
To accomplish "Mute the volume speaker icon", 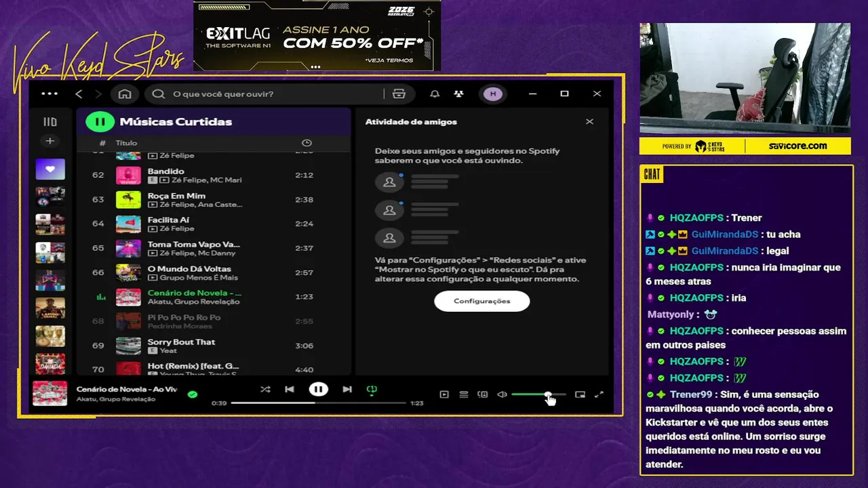I will [x=502, y=394].
